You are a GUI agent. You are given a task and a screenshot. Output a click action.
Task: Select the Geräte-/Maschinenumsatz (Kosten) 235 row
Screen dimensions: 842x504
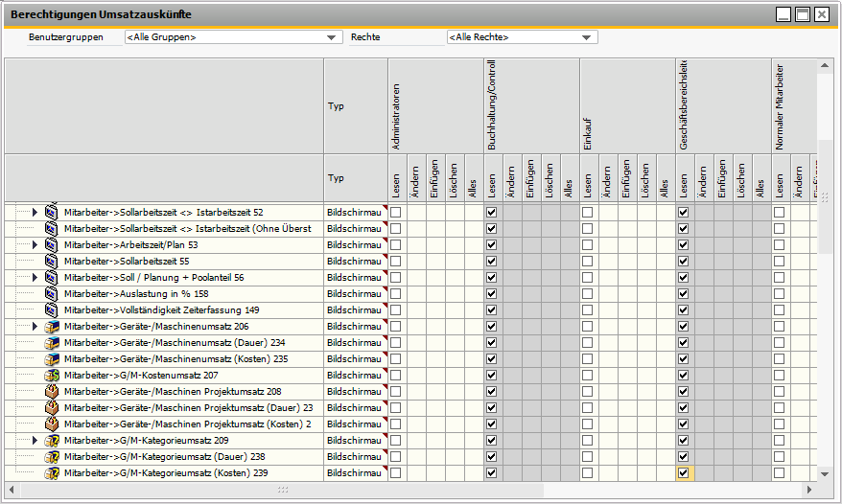[175, 358]
